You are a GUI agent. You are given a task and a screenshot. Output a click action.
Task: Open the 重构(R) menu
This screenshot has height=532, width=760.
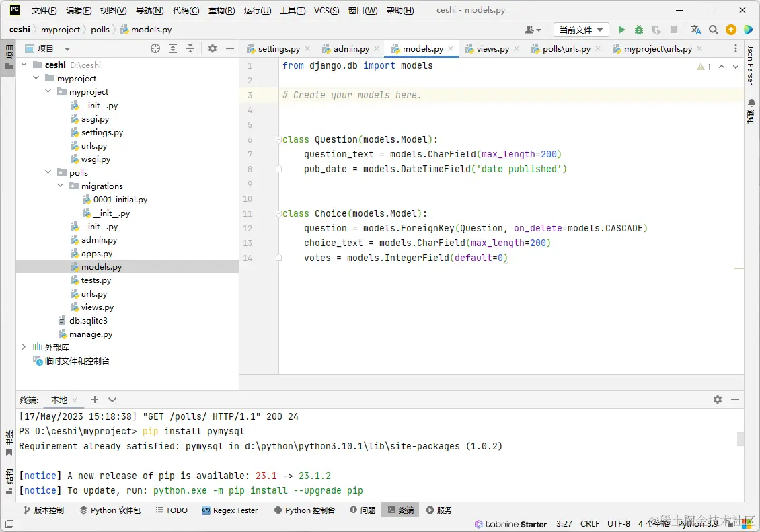pos(222,11)
